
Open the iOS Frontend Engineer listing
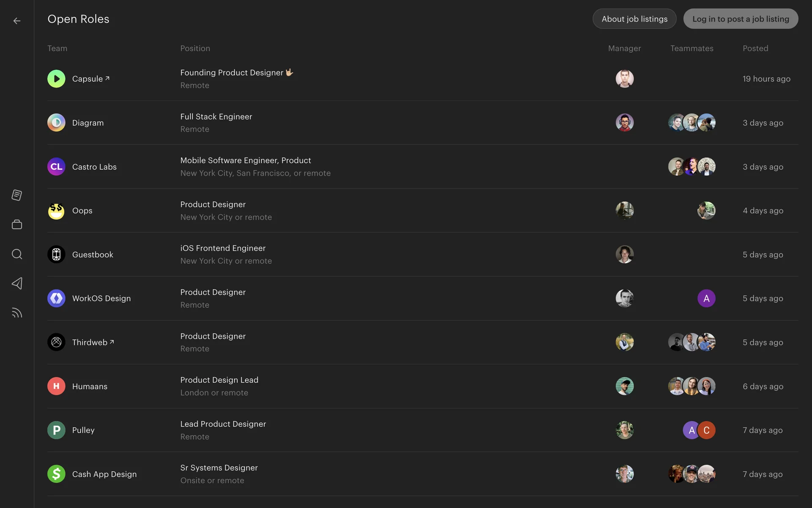pos(223,248)
